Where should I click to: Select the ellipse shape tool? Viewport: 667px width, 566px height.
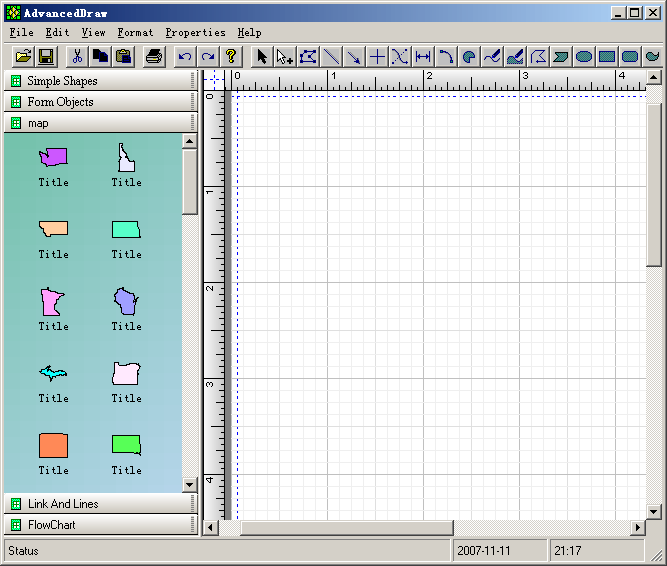[x=584, y=57]
